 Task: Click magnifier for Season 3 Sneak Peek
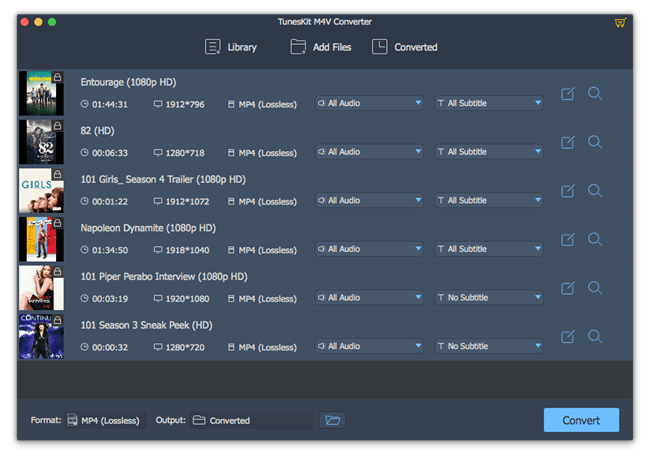(595, 336)
